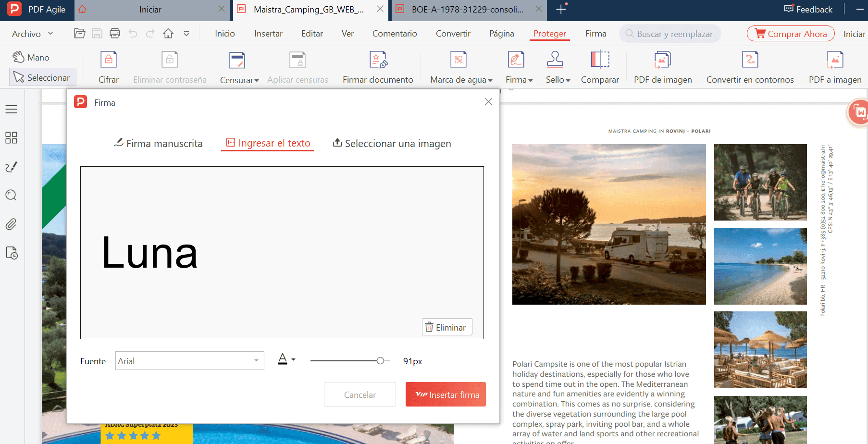This screenshot has height=444, width=868.
Task: Click the Convertir en contornos icon
Action: 750,66
